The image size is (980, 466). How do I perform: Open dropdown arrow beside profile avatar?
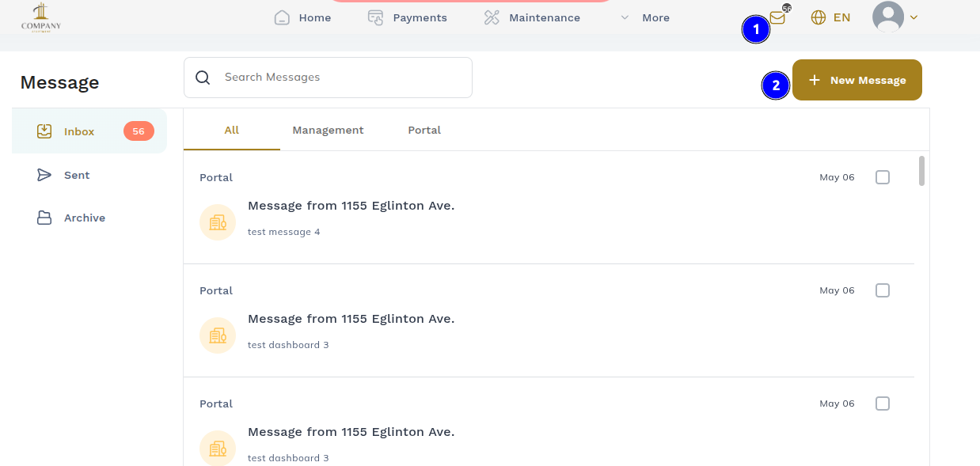[x=914, y=17]
